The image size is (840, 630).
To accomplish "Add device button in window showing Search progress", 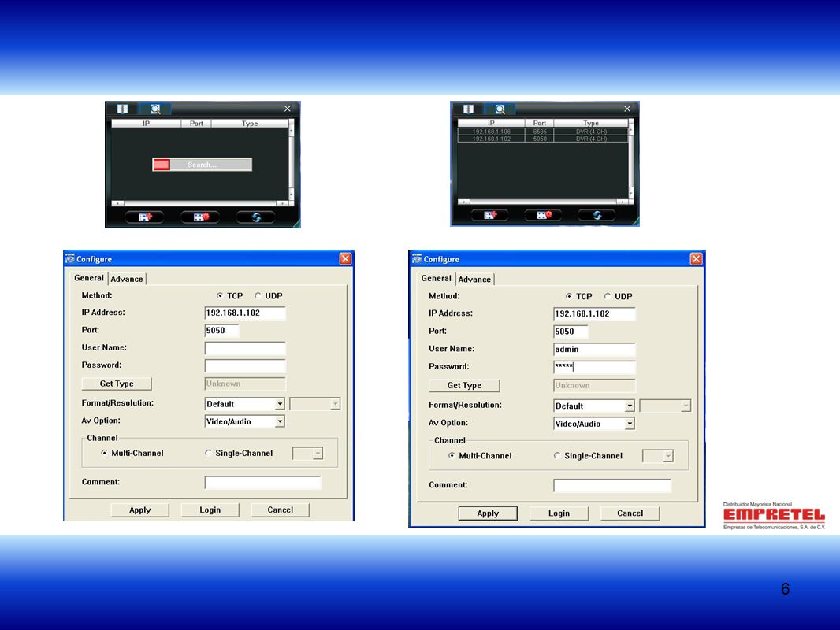I will click(x=145, y=217).
